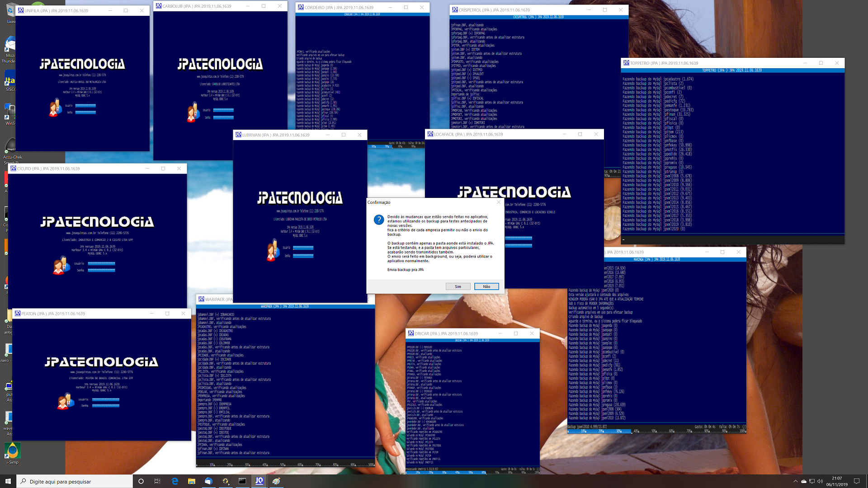
Task: Click the OneDrive cloud tray icon
Action: point(804,482)
